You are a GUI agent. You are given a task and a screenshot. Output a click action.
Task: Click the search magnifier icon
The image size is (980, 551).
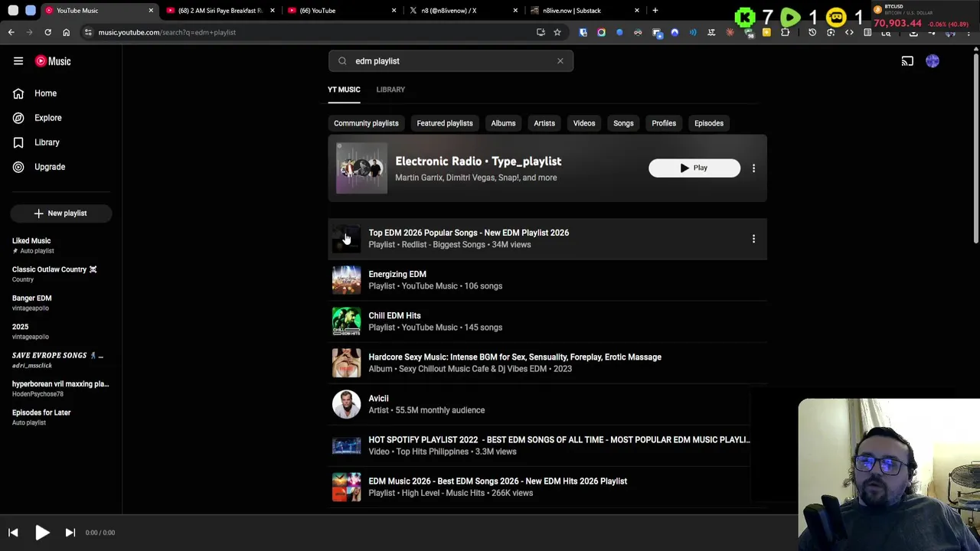342,61
